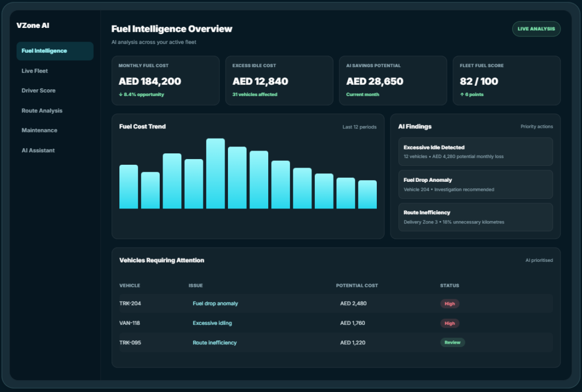Select the VAN-118 vehicle cell

(130, 323)
